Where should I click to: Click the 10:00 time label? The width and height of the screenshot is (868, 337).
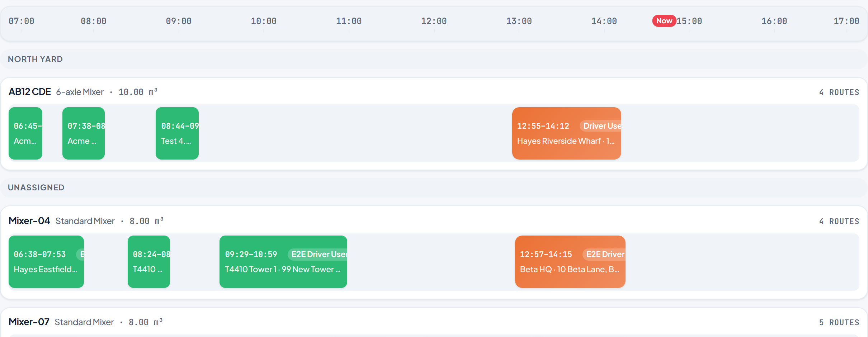[264, 21]
